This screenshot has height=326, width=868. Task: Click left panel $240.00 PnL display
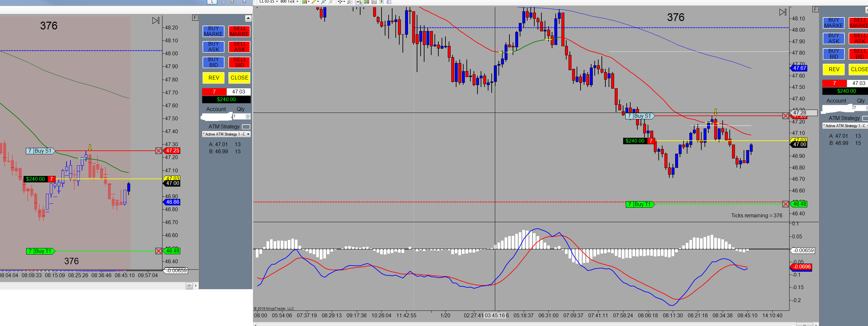[226, 99]
